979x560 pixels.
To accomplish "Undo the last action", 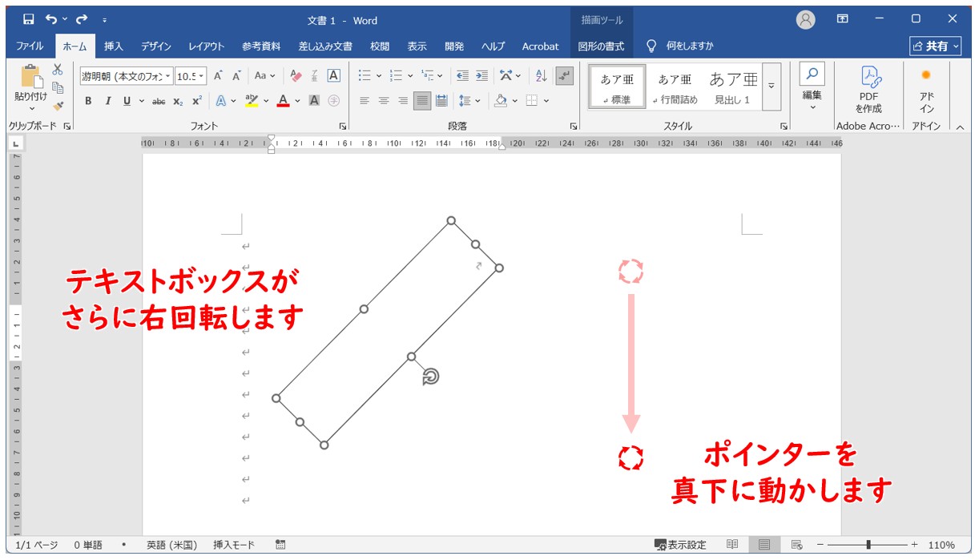I will point(52,19).
